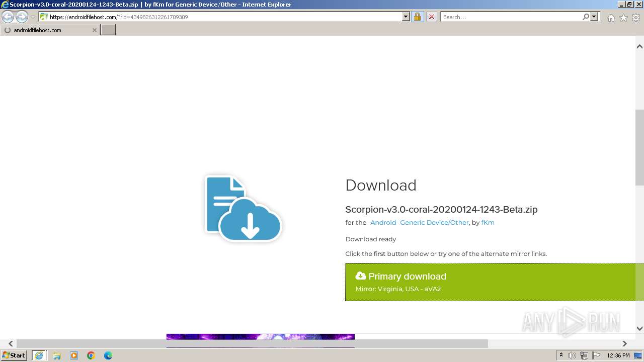Screen dimensions: 644x362
Task: Click the Download heading text
Action: click(381, 186)
